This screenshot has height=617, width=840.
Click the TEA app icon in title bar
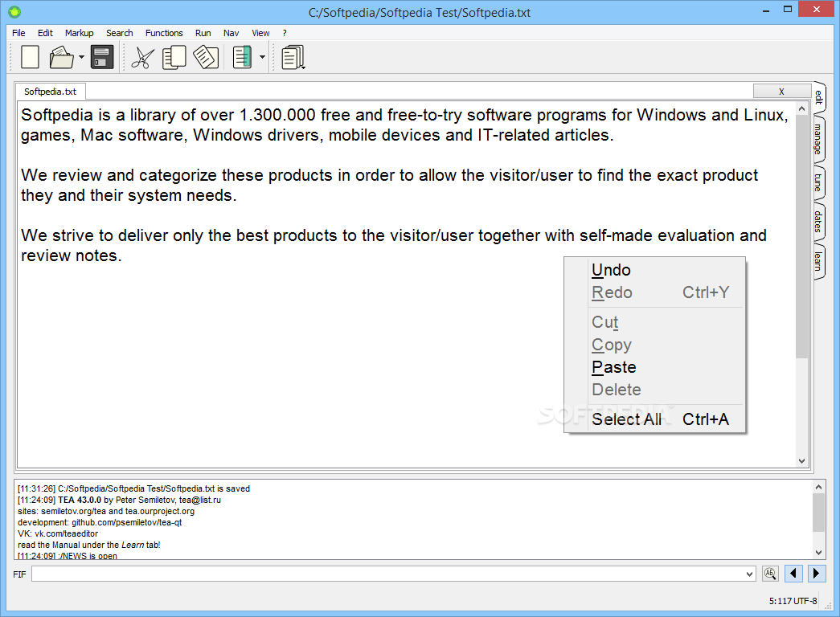pos(14,12)
